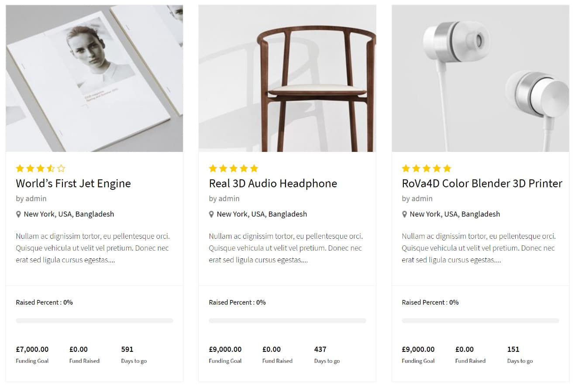Screen dimensions: 575x392
Task: Select the New York, USA, Bangladesh location on RoVa4D card
Action: [454, 214]
